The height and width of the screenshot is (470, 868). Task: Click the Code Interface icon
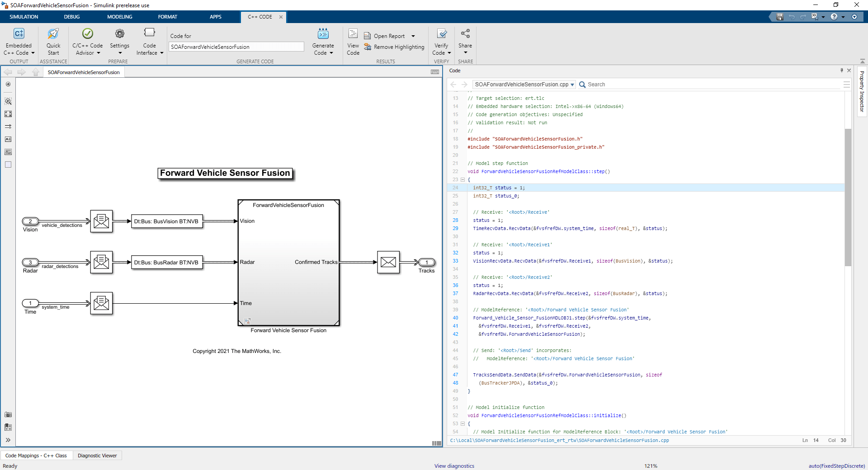[149, 33]
